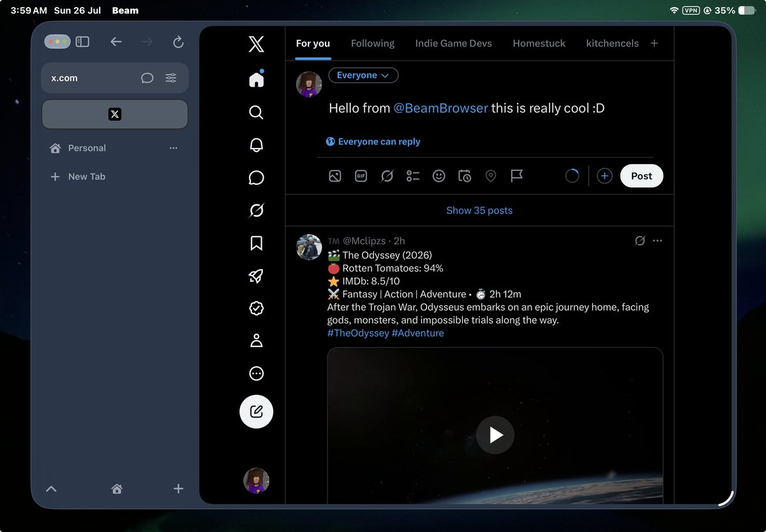Open window controls traffic lights
Viewport: 766px width, 532px height.
coord(57,41)
